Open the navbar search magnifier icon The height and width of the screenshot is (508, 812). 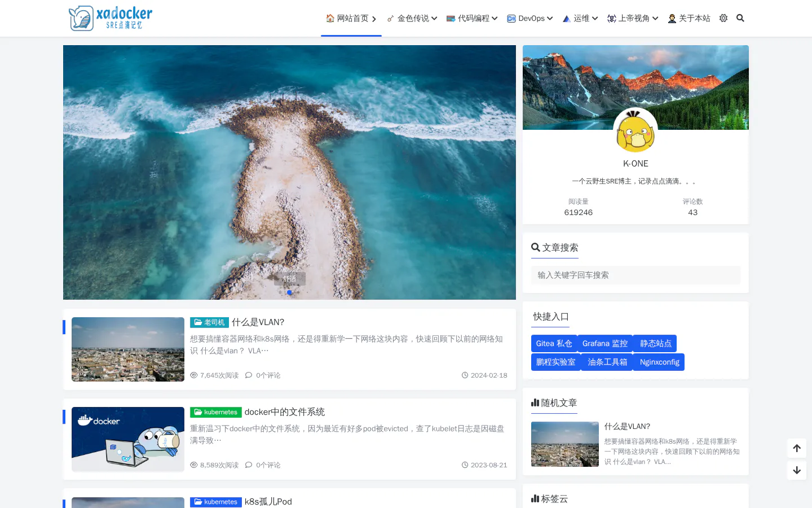point(740,18)
